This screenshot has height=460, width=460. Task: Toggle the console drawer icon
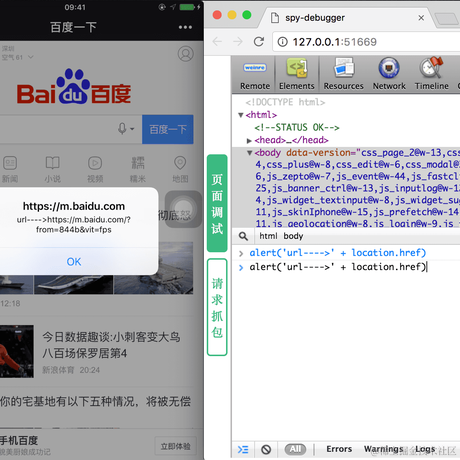click(x=243, y=449)
